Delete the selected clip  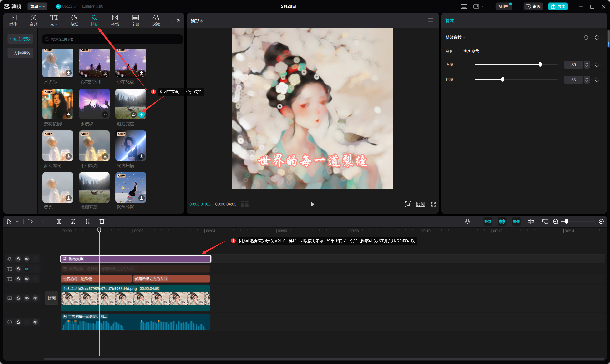pos(102,221)
